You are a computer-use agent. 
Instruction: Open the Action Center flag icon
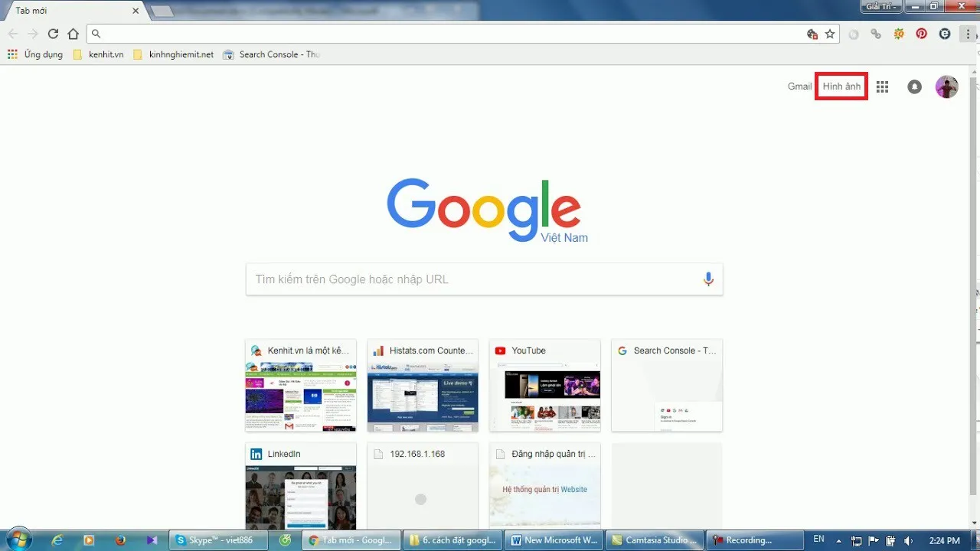tap(874, 540)
